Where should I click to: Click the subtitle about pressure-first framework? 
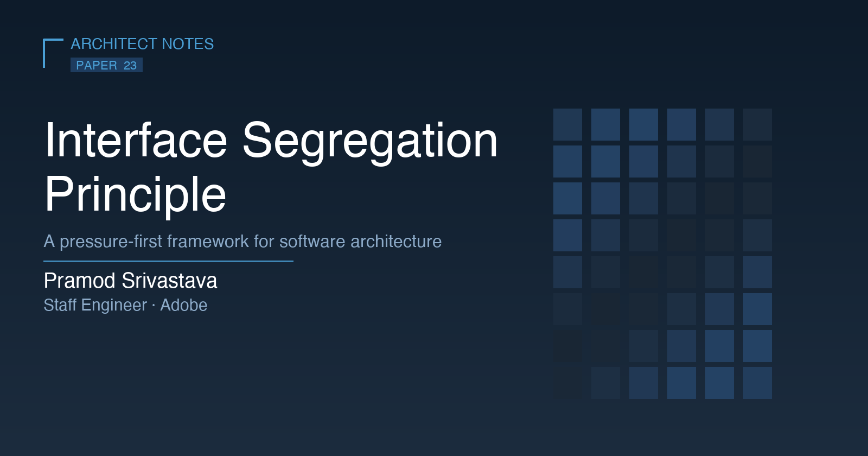pos(242,241)
